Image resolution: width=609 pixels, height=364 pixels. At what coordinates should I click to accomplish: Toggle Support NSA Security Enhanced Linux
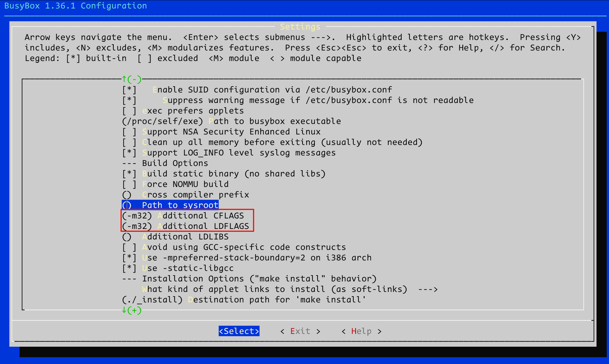129,132
